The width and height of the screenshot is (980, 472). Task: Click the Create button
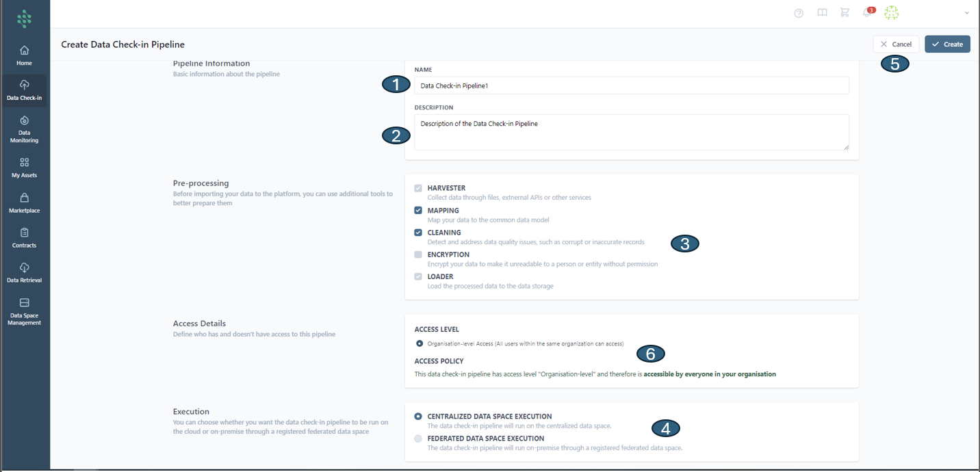coord(947,44)
